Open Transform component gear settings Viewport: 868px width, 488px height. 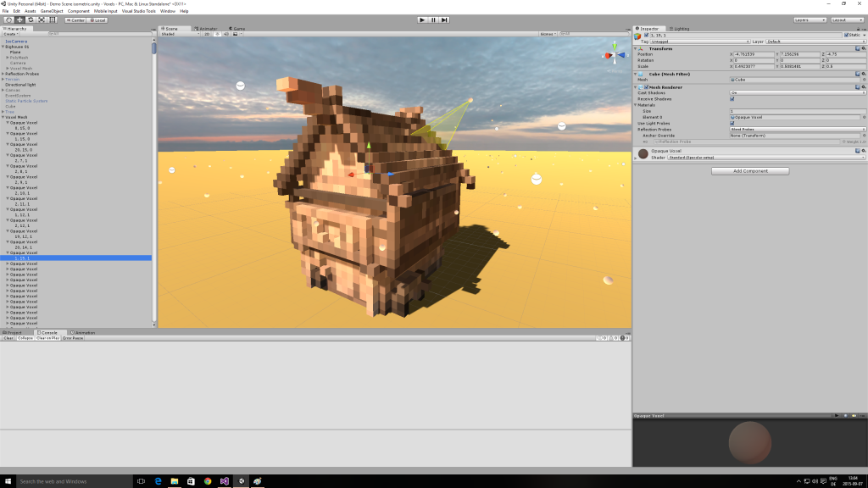(x=863, y=48)
